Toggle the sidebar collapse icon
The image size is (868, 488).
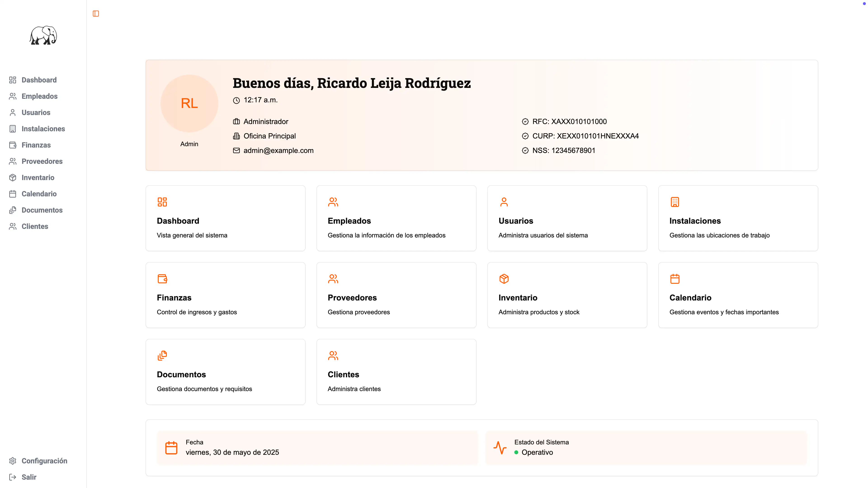point(96,14)
